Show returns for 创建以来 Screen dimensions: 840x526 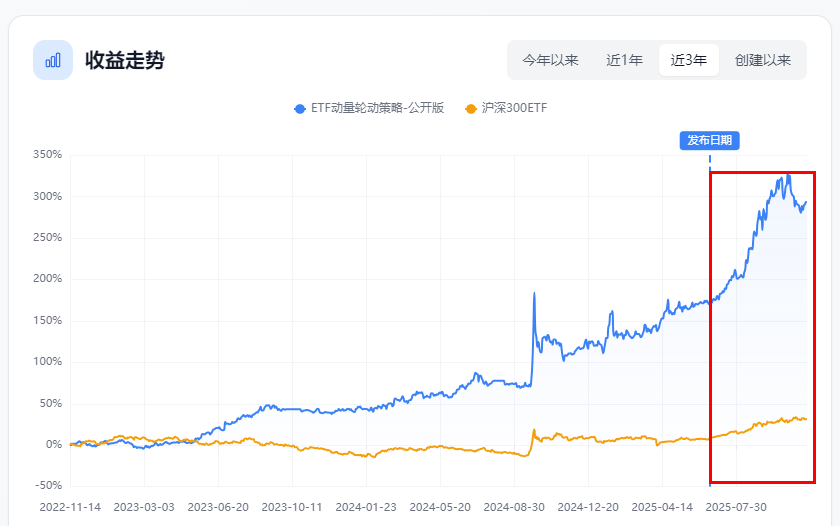pos(763,60)
